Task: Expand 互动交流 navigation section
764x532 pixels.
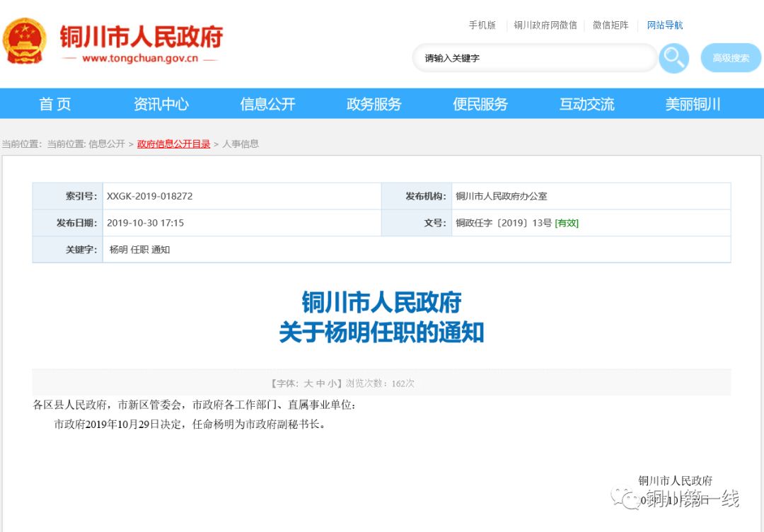Action: pos(586,103)
